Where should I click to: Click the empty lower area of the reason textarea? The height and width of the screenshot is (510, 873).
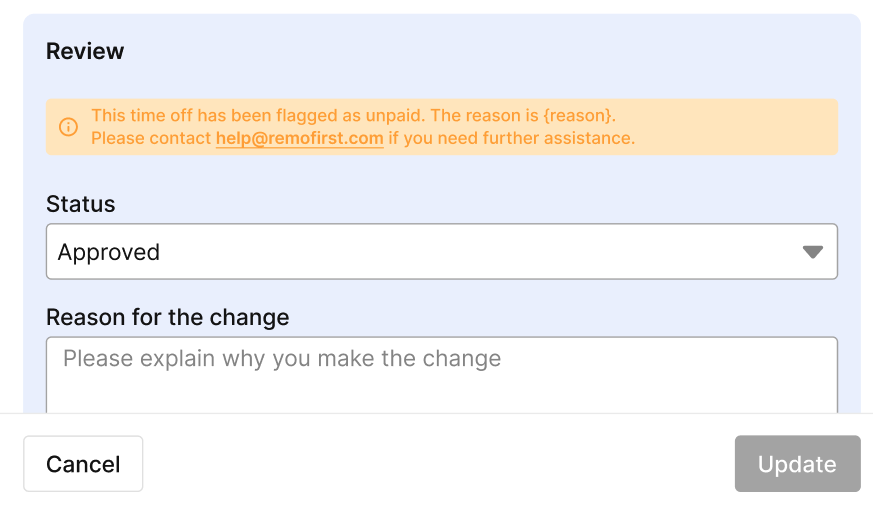click(442, 395)
